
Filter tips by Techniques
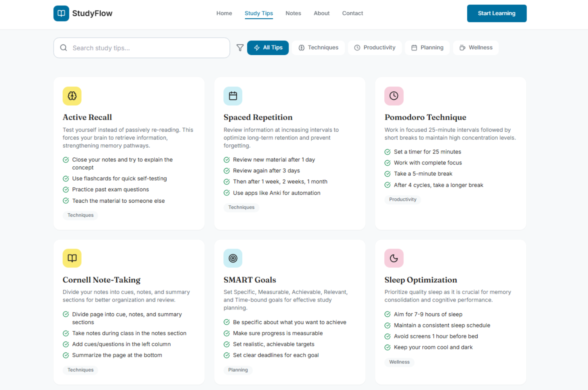318,48
